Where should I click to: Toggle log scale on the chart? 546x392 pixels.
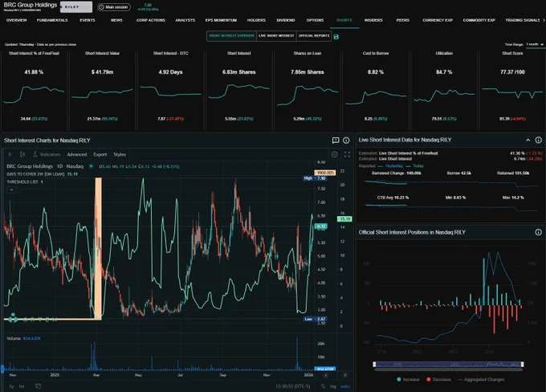[x=333, y=386]
